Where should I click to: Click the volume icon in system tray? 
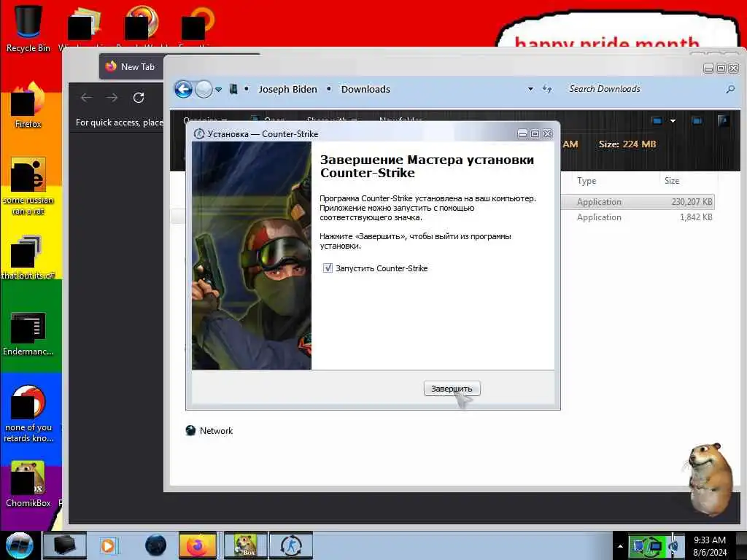pos(674,546)
